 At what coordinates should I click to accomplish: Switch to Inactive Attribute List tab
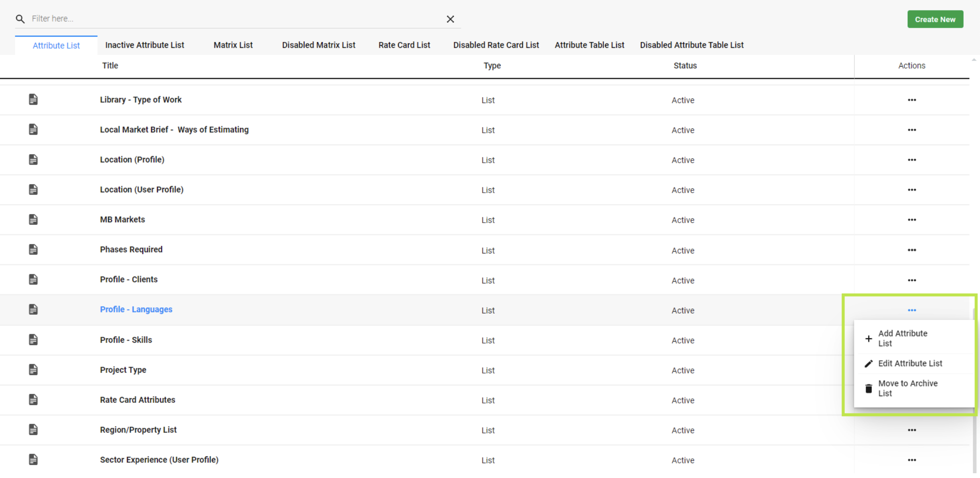click(x=144, y=45)
